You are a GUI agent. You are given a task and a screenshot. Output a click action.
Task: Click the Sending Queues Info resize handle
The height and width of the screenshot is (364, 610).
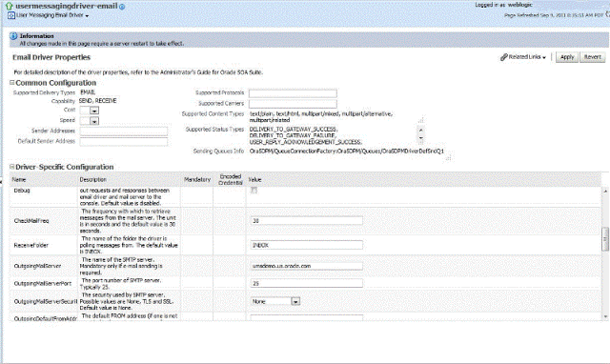pyautogui.click(x=449, y=157)
